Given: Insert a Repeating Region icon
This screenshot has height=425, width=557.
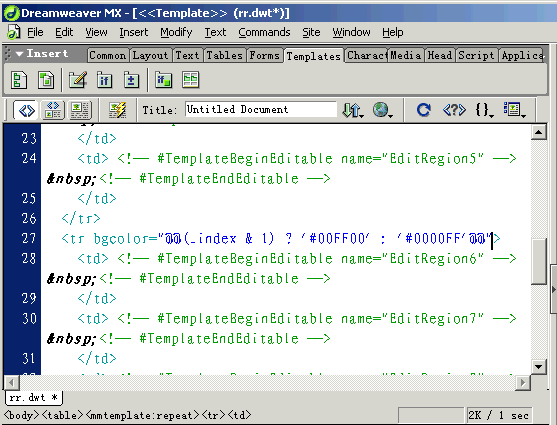Looking at the screenshot, I should coord(131,80).
